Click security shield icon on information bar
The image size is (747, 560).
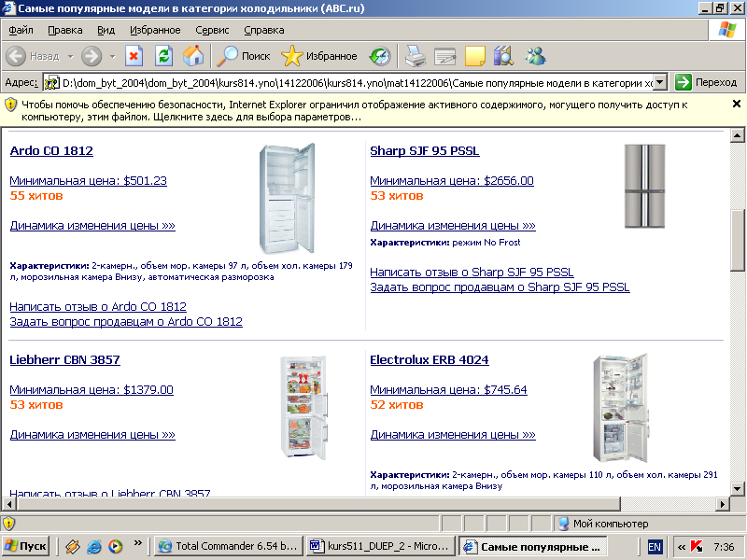[x=10, y=105]
